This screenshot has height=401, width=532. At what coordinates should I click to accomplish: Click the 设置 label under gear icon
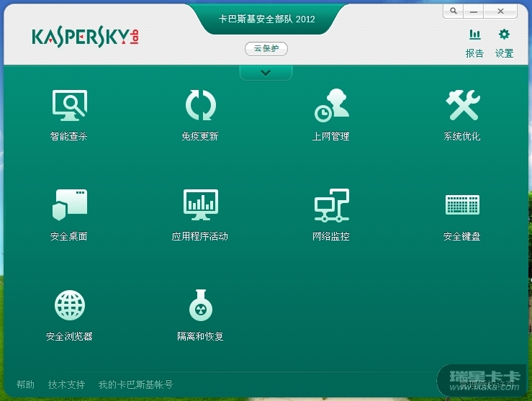coord(504,53)
